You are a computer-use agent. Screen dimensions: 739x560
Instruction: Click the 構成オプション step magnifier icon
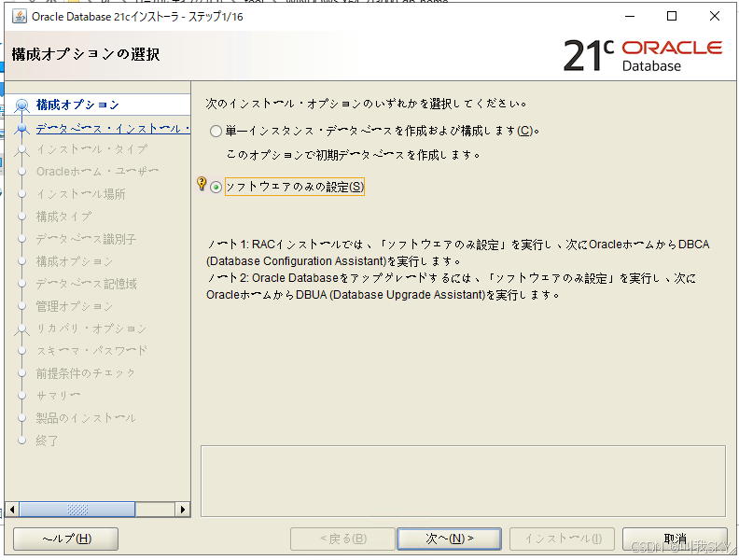(21, 105)
